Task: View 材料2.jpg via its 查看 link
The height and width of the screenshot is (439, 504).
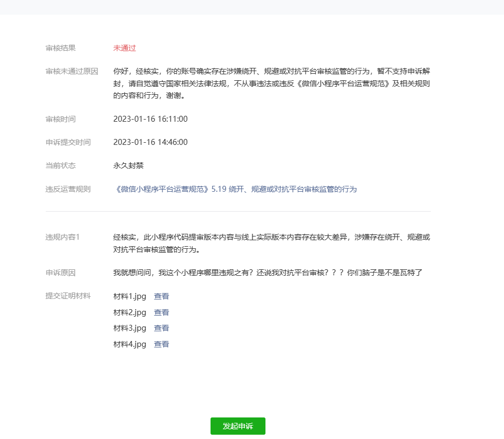Action: (162, 312)
